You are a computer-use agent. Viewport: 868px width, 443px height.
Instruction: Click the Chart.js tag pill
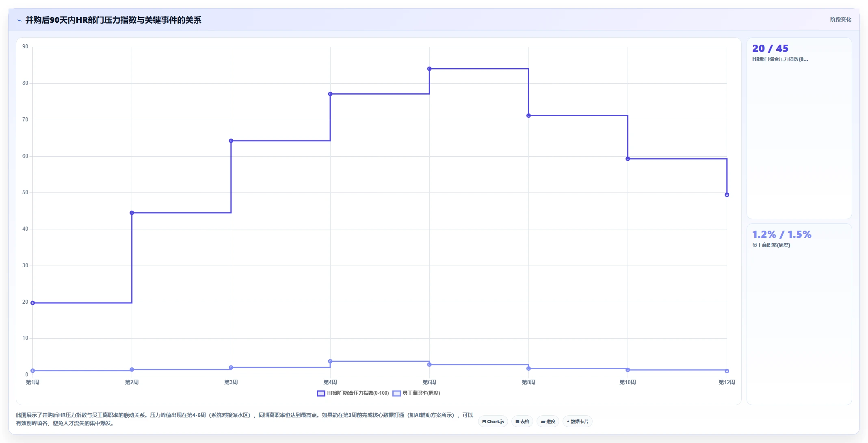coord(493,421)
